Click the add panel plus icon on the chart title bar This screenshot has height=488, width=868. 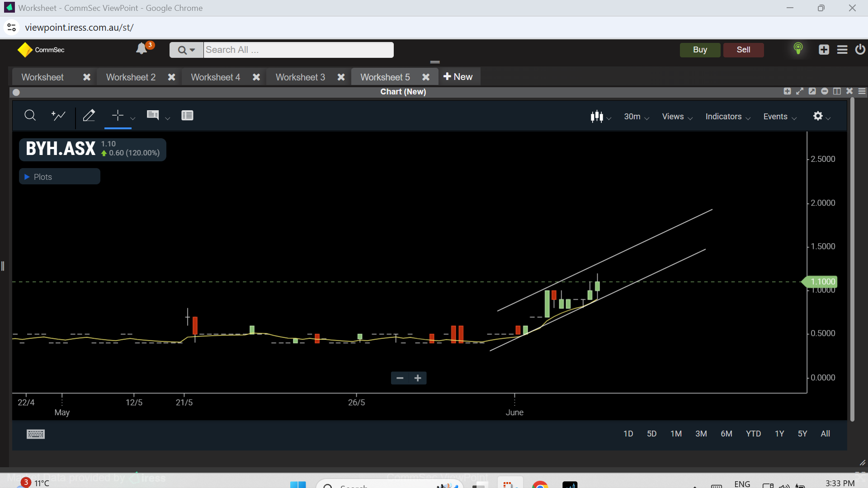click(x=787, y=91)
